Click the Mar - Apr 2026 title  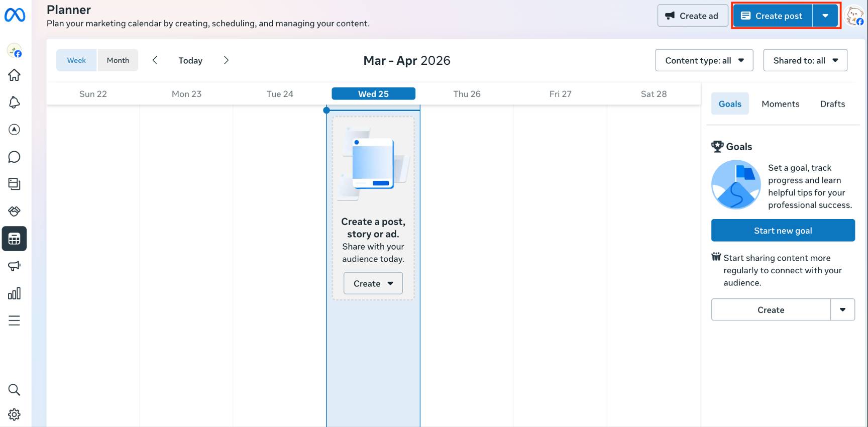click(407, 60)
